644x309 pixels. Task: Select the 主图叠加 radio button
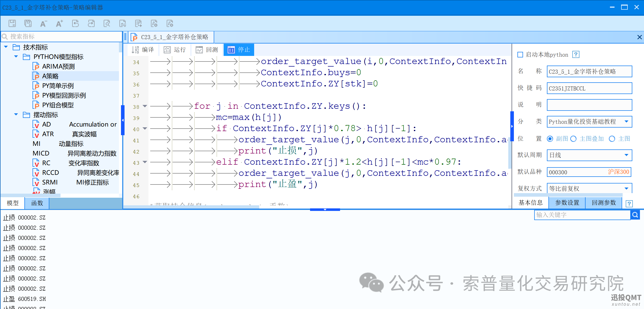tap(573, 139)
